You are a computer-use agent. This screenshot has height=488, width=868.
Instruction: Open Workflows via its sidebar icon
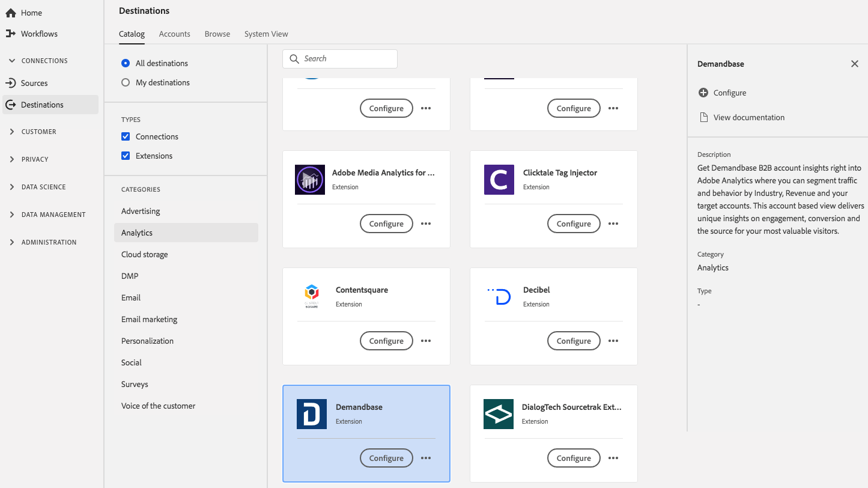(10, 34)
